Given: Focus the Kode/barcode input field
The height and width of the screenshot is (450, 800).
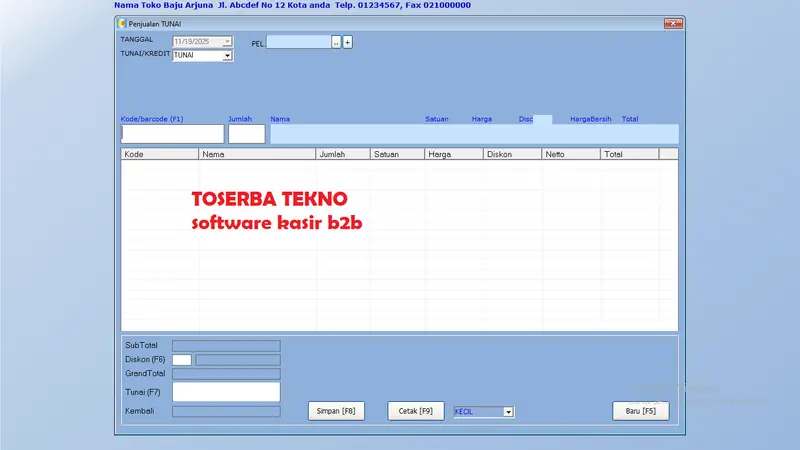Looking at the screenshot, I should pyautogui.click(x=172, y=134).
